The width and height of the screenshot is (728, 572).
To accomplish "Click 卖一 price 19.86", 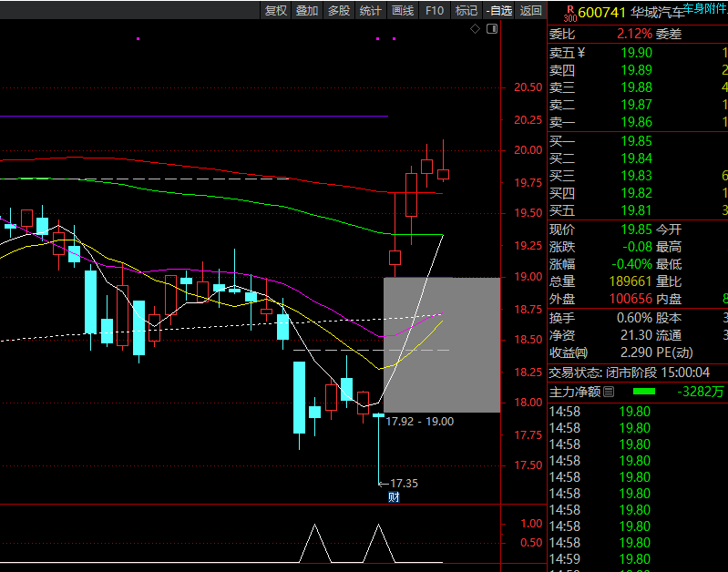I will (637, 122).
